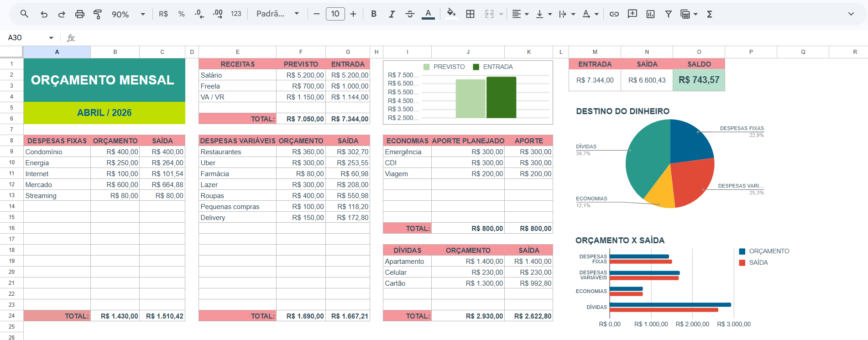868x340 pixels.
Task: Select the row 9 header
Action: pyautogui.click(x=11, y=152)
